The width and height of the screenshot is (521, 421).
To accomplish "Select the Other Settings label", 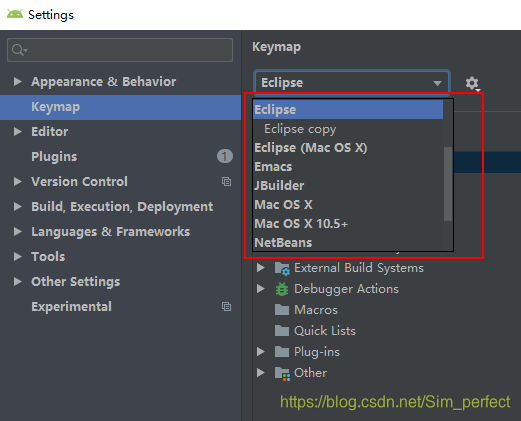I will (76, 282).
